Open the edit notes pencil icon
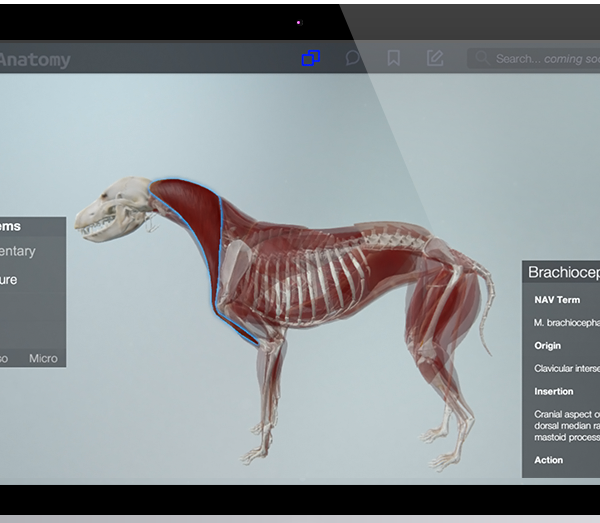The image size is (600, 523). click(435, 58)
